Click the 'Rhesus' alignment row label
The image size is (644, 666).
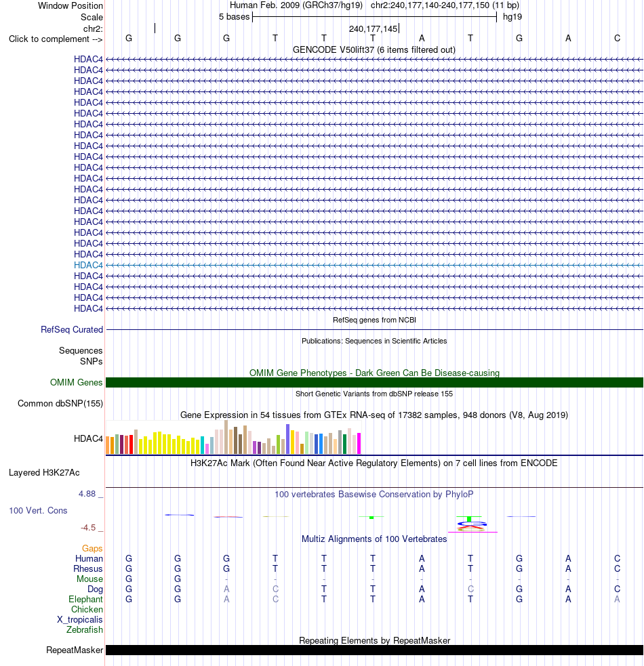coord(88,568)
